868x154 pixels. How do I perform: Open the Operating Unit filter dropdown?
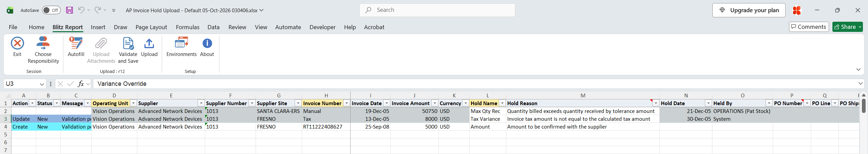click(x=133, y=103)
